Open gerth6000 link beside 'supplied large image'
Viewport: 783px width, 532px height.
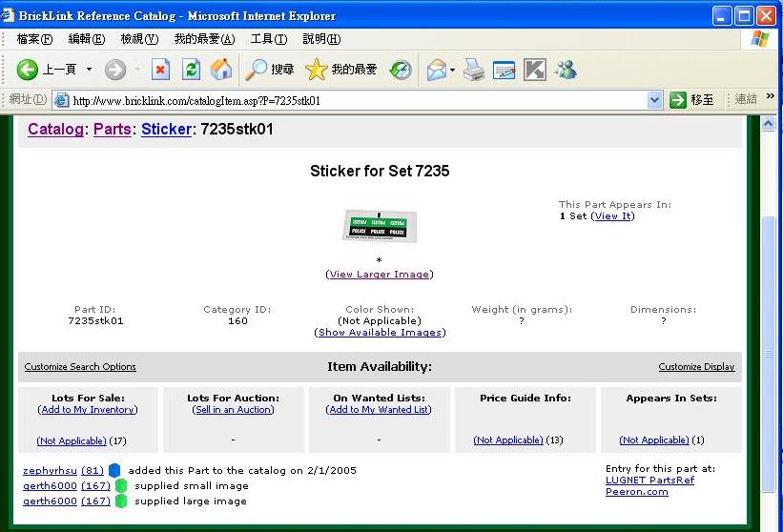tap(50, 501)
